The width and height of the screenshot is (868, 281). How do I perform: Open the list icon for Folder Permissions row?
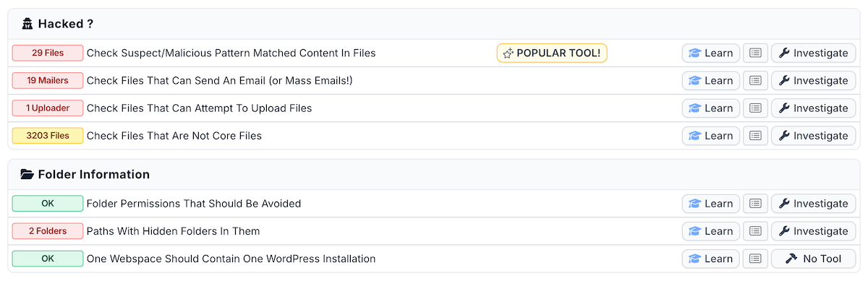(x=755, y=204)
